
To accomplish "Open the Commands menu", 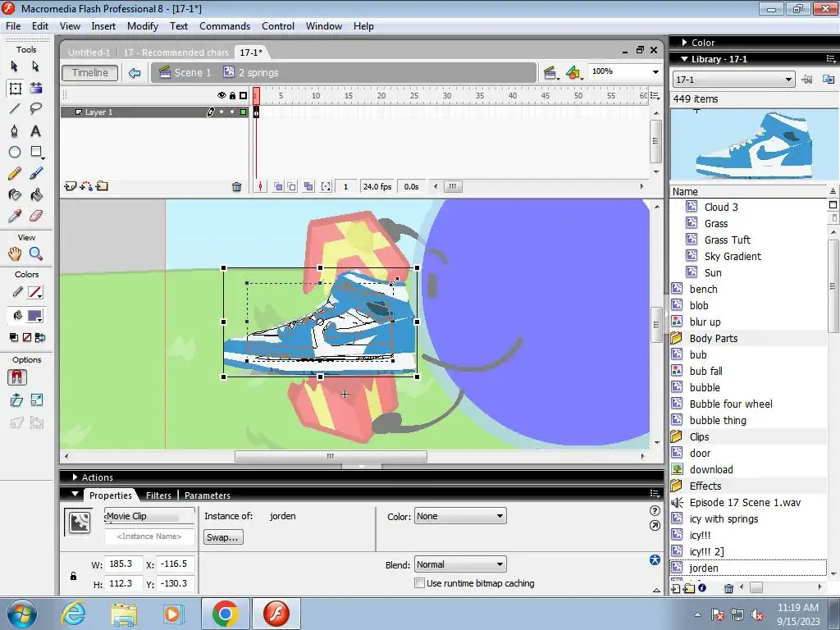I will [x=225, y=25].
